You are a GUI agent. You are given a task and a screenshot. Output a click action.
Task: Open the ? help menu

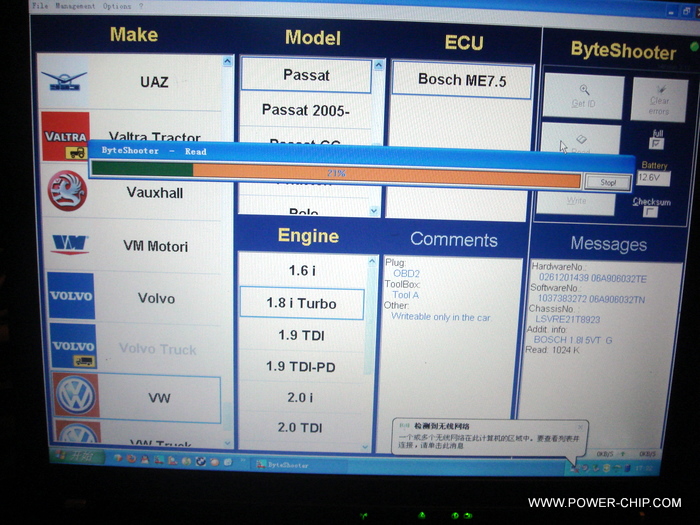pyautogui.click(x=141, y=6)
